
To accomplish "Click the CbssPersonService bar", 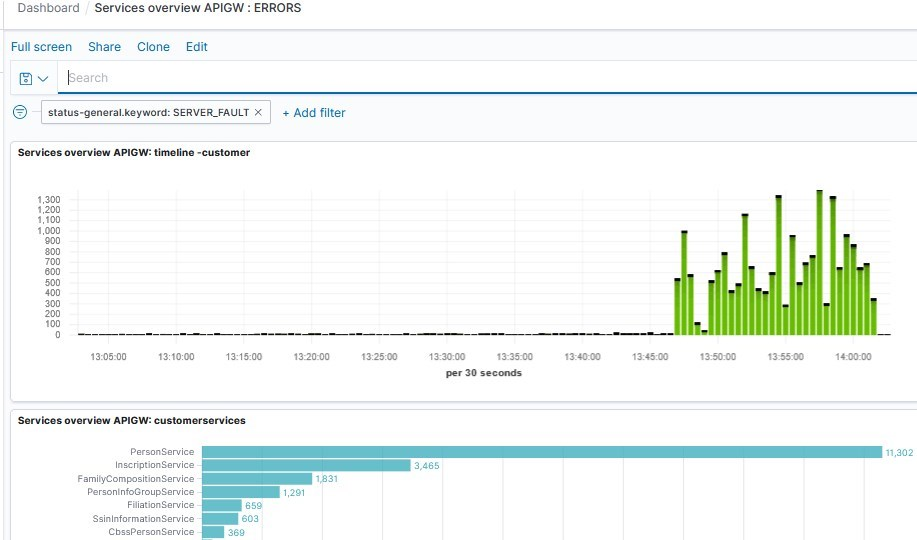I will (212, 532).
